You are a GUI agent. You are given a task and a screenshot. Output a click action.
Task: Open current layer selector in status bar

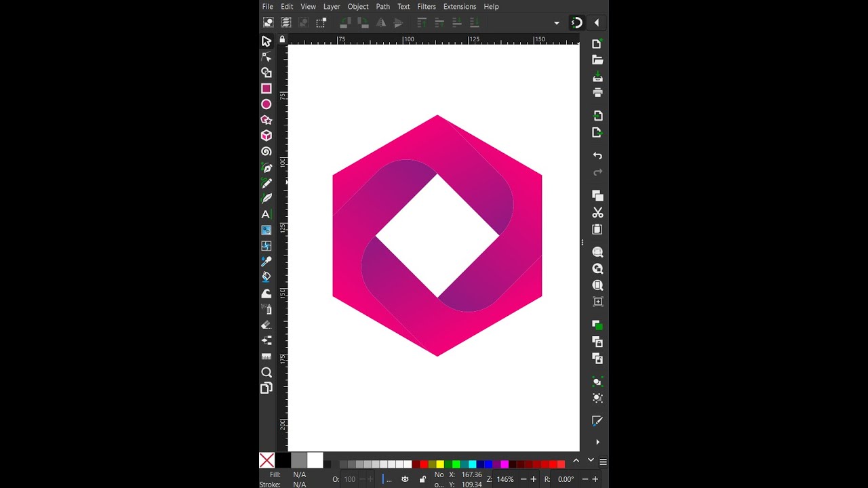pos(389,479)
